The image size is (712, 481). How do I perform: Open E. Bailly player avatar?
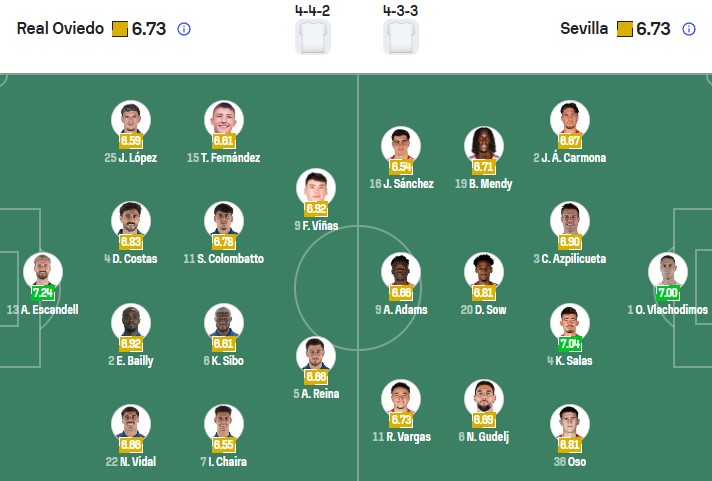130,323
